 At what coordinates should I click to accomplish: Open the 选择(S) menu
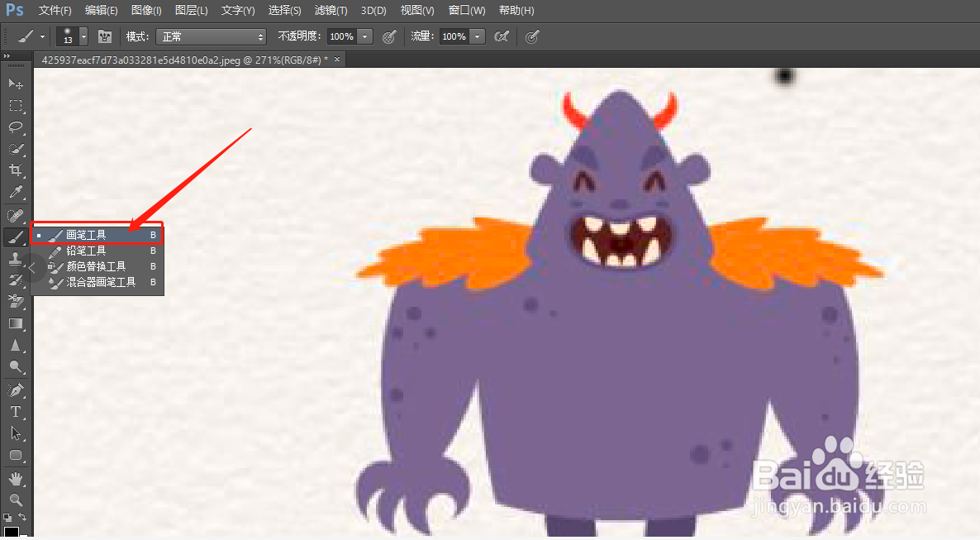284,11
